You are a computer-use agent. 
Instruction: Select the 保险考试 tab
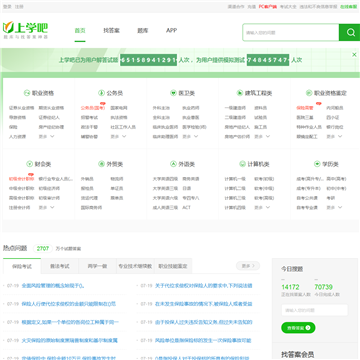coord(22,266)
